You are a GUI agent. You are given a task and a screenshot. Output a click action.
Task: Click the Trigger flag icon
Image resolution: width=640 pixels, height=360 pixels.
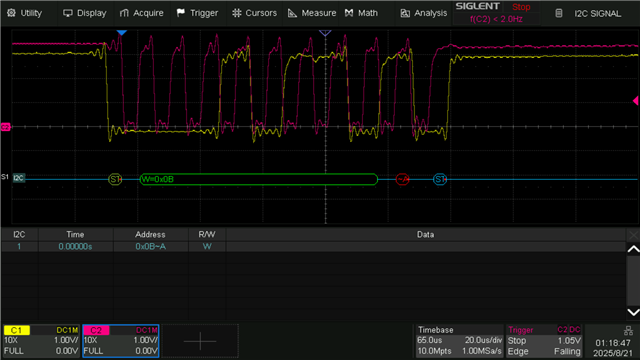pyautogui.click(x=180, y=13)
